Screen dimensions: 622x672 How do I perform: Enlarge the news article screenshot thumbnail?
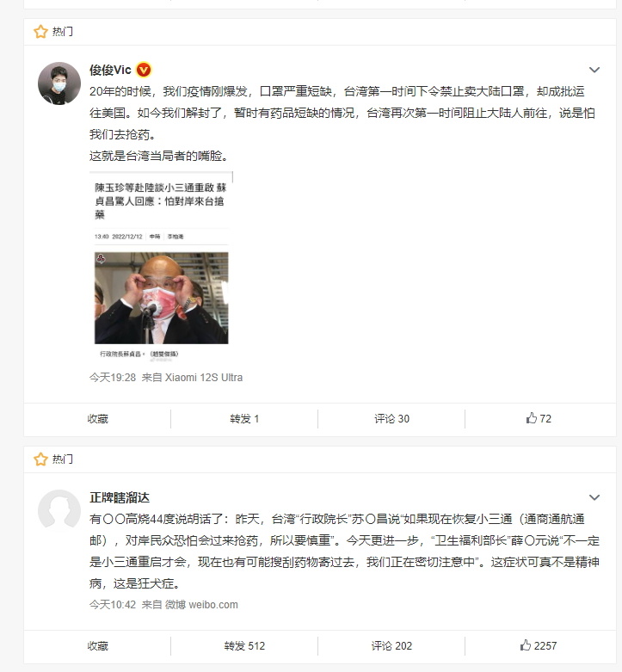(x=161, y=267)
